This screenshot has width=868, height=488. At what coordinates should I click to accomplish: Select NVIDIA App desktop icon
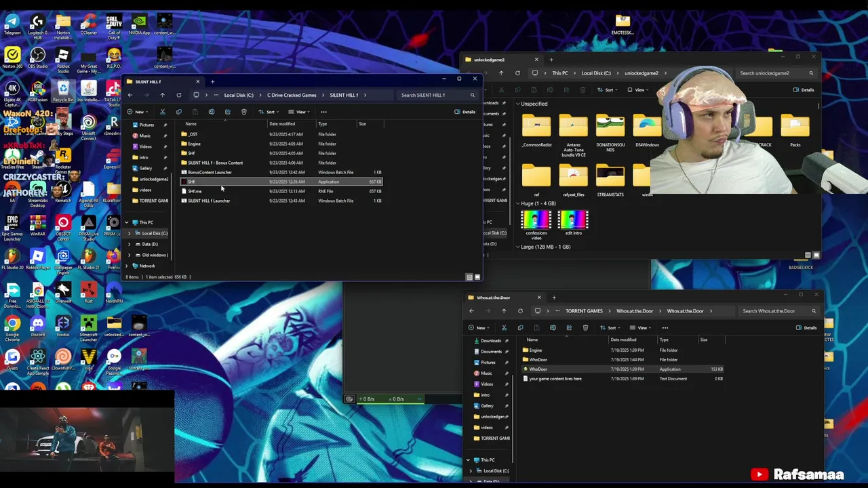(139, 24)
